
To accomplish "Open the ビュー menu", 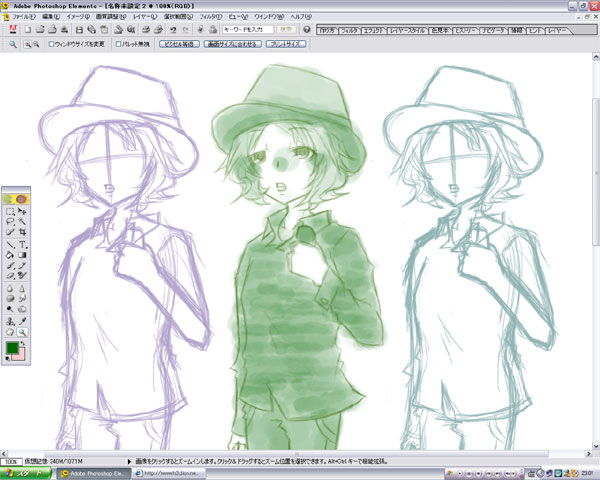I will pyautogui.click(x=238, y=17).
